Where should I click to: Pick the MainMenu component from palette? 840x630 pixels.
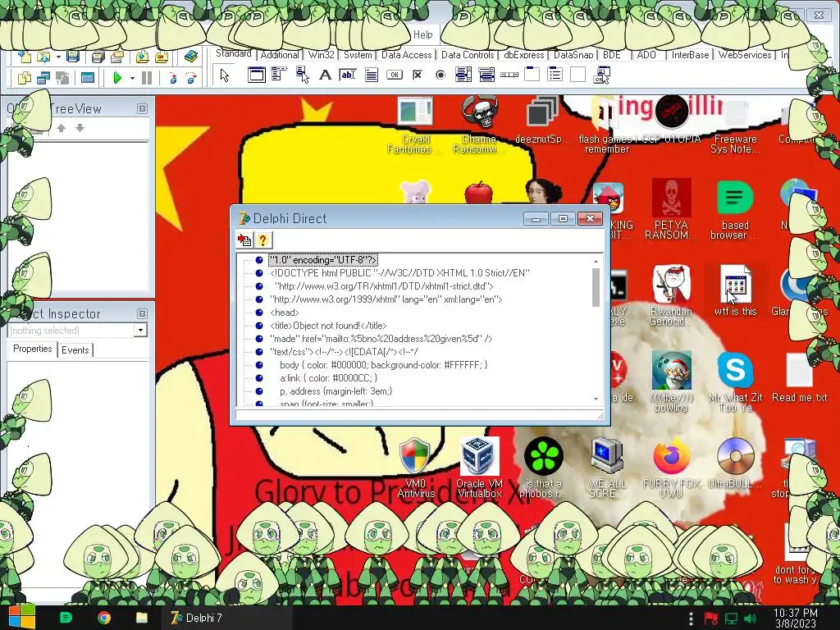pyautogui.click(x=279, y=75)
